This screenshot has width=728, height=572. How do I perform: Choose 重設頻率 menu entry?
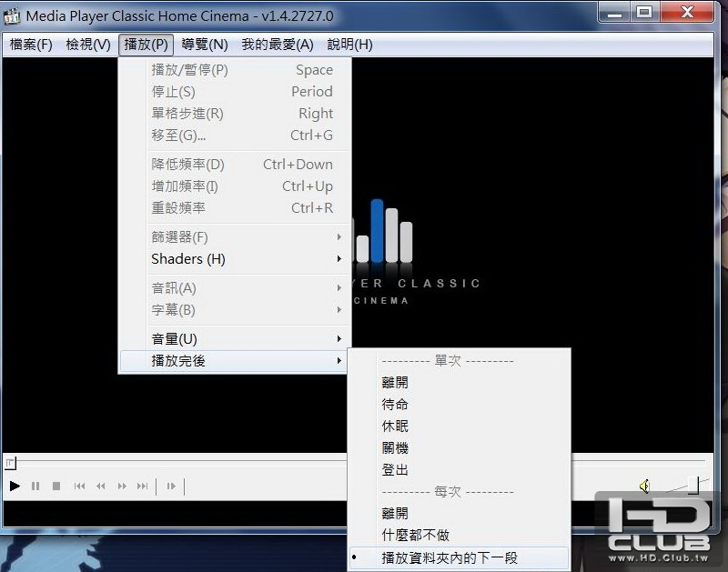click(235, 208)
